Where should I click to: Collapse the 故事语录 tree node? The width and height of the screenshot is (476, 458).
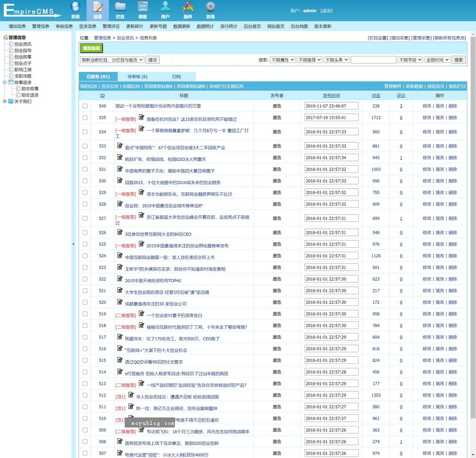pos(5,82)
